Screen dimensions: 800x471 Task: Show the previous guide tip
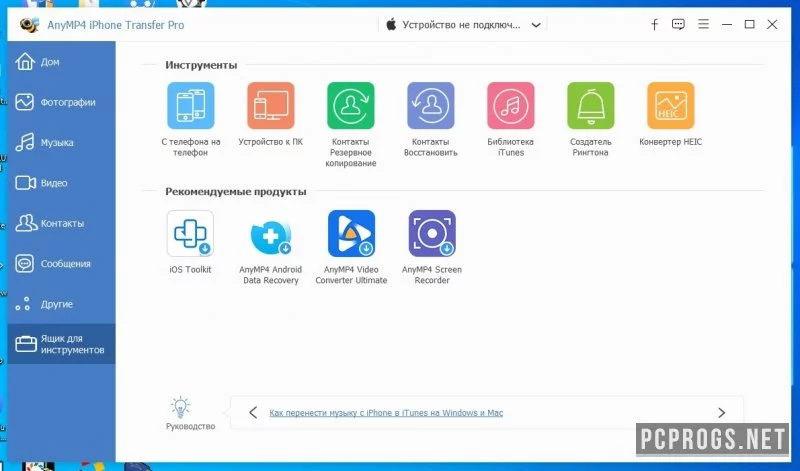(x=253, y=412)
